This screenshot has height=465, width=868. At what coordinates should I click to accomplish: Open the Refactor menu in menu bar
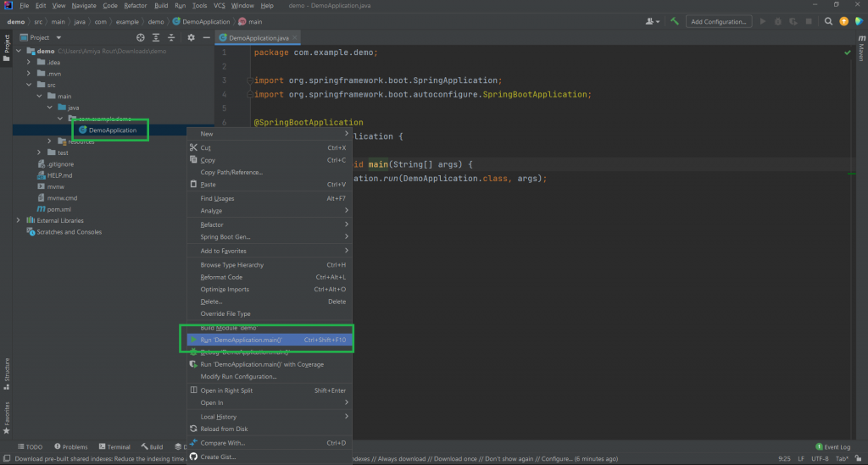click(x=135, y=5)
